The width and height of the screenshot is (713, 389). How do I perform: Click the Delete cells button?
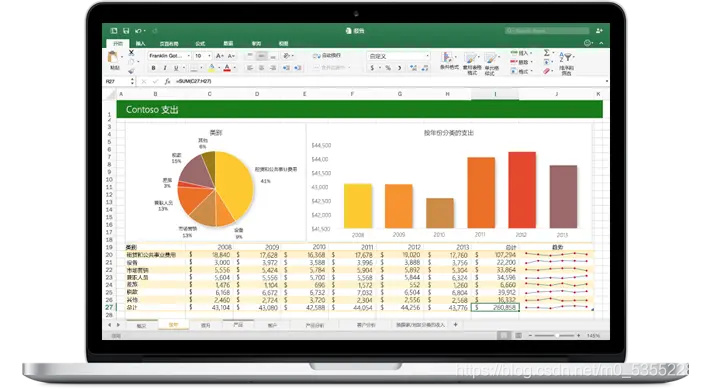point(521,62)
